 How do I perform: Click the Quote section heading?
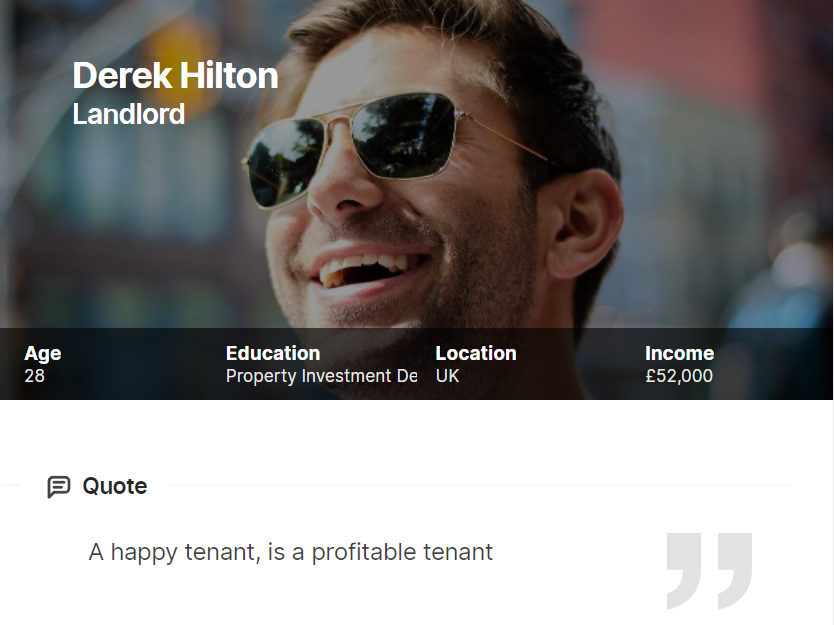(x=114, y=487)
